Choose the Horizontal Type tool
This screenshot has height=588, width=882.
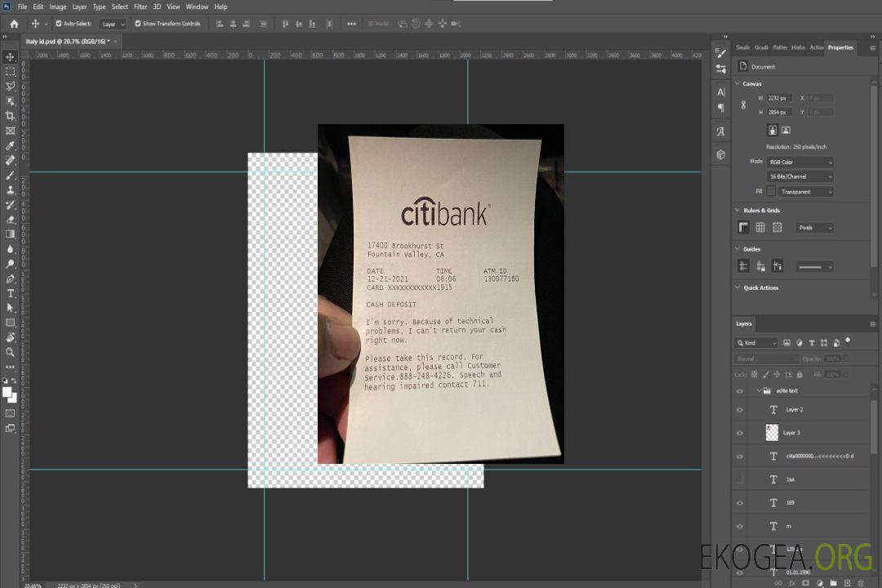[10, 292]
